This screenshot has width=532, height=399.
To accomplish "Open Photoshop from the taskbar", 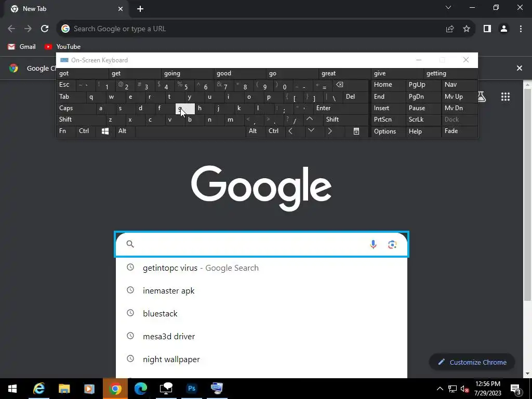I will 191,389.
